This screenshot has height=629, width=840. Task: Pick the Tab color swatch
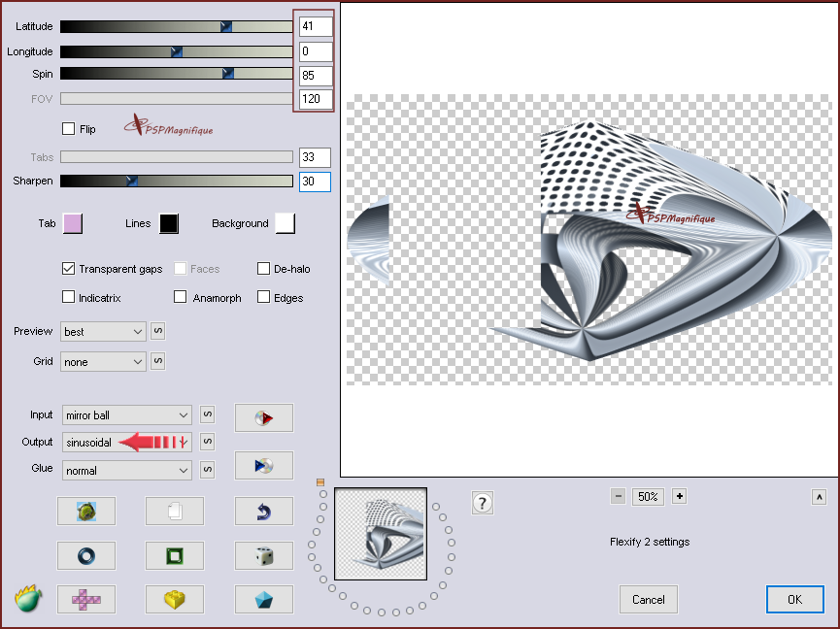pos(72,224)
